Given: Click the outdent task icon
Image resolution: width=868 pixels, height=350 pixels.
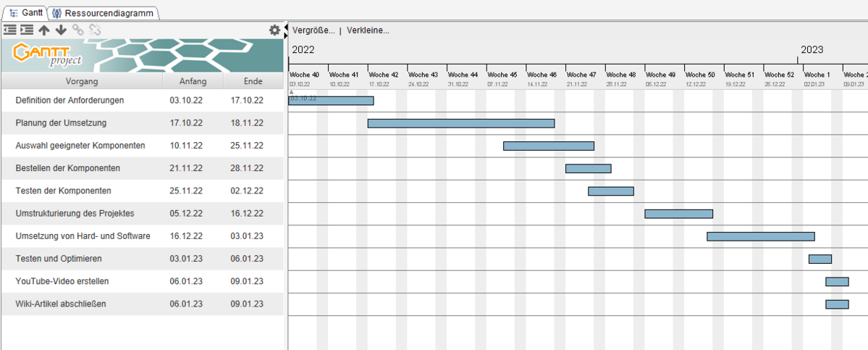Looking at the screenshot, I should coord(9,30).
